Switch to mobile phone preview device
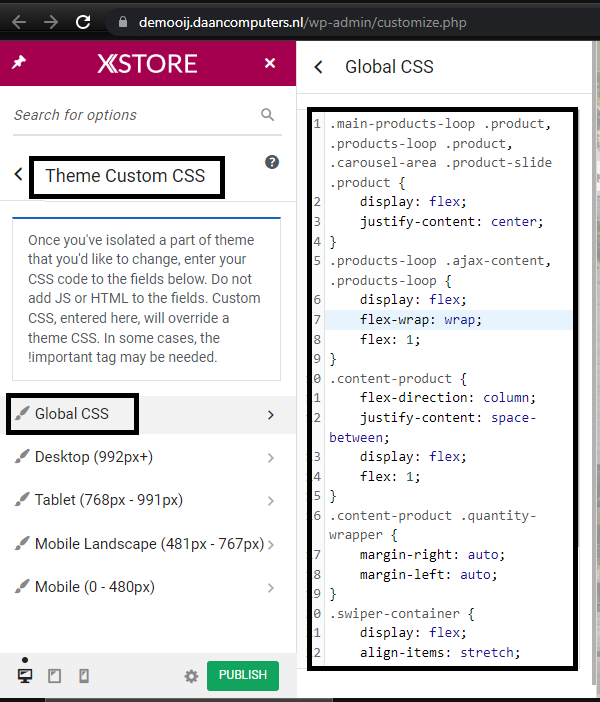Viewport: 600px width, 702px height. (x=84, y=676)
